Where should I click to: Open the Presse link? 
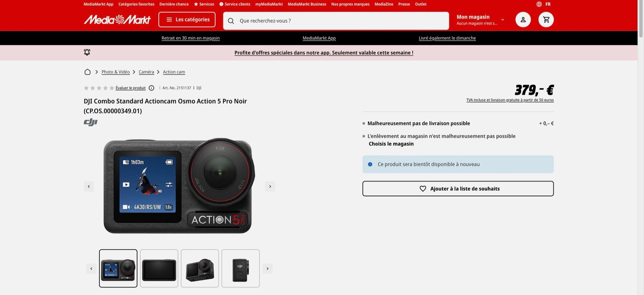coord(404,4)
